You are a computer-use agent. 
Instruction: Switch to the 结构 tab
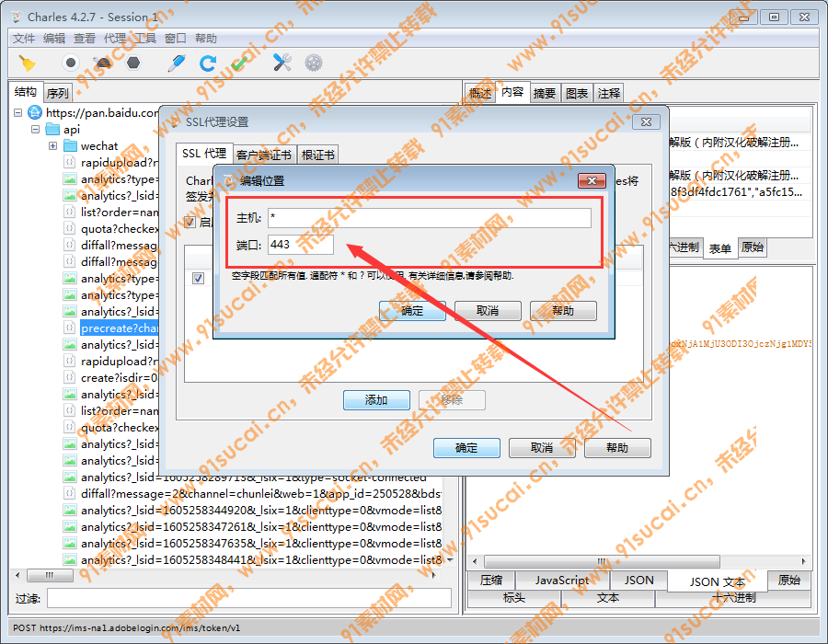coord(26,92)
